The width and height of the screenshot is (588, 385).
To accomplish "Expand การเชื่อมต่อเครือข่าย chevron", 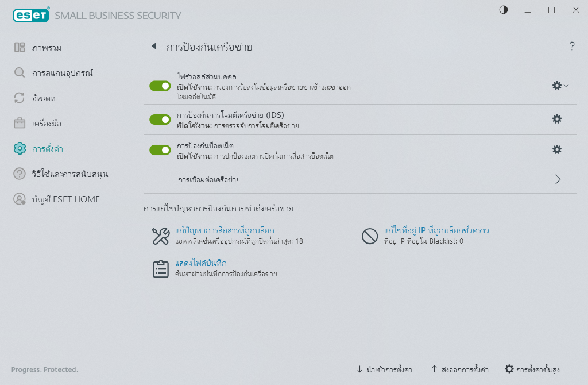I will tap(558, 179).
